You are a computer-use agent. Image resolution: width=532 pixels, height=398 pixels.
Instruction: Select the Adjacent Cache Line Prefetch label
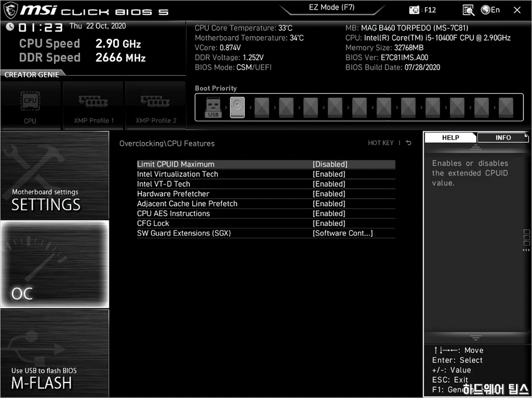coord(187,203)
